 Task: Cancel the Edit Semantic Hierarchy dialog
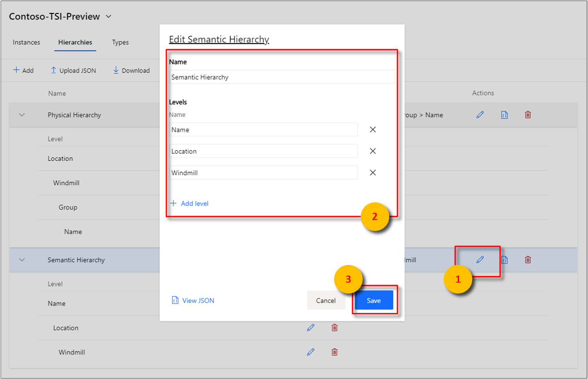click(x=326, y=300)
